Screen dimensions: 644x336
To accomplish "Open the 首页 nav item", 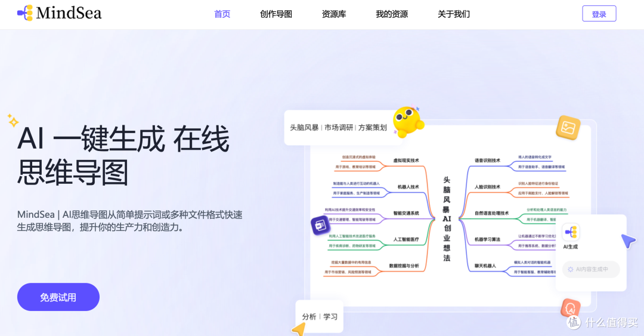I will point(222,14).
